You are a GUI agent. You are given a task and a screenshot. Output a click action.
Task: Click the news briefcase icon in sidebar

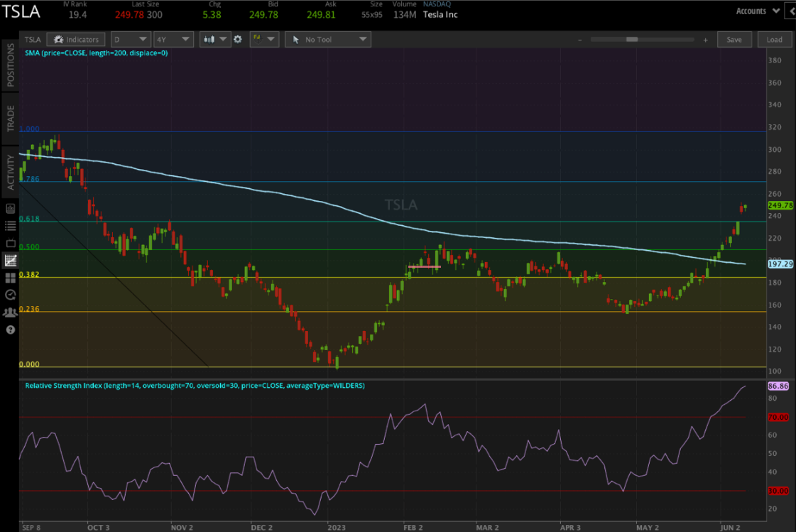tap(10, 209)
